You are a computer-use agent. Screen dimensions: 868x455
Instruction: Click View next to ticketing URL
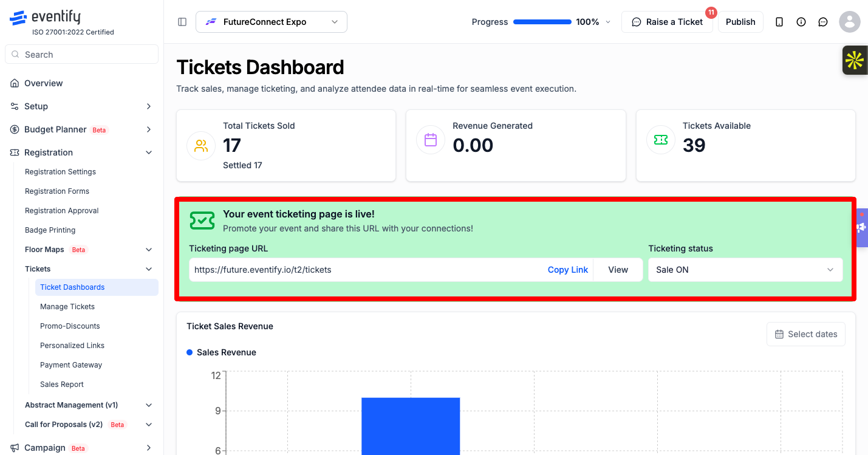618,270
